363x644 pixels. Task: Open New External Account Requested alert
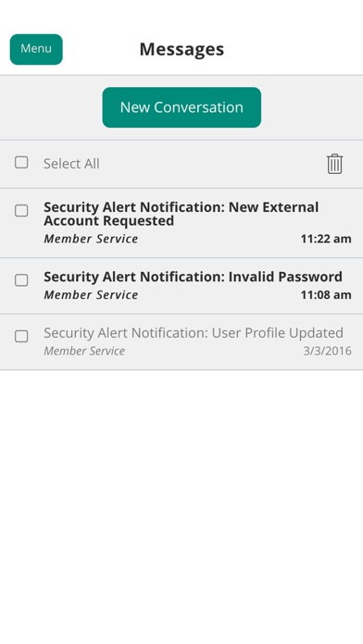181,214
